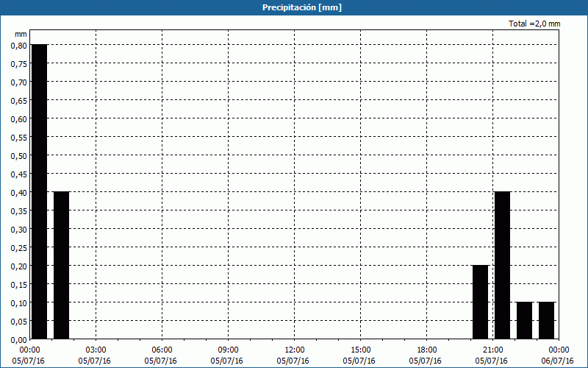
Task: Click the 0,10 y-axis value
Action: pos(19,303)
